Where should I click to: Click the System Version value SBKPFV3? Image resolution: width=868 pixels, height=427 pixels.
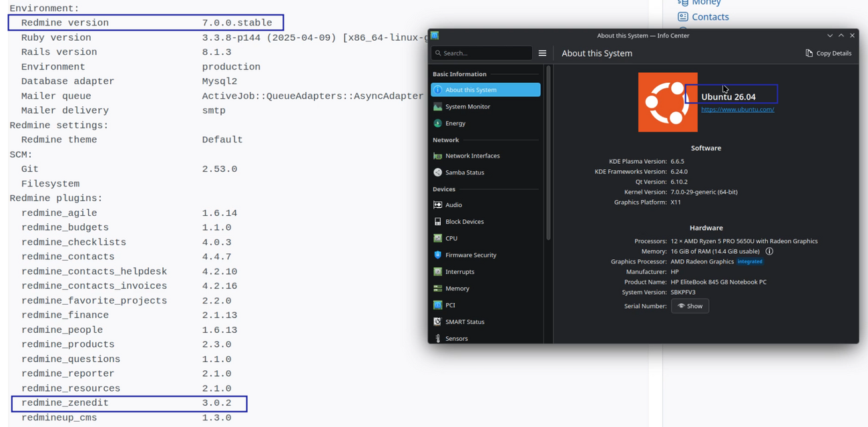point(683,292)
